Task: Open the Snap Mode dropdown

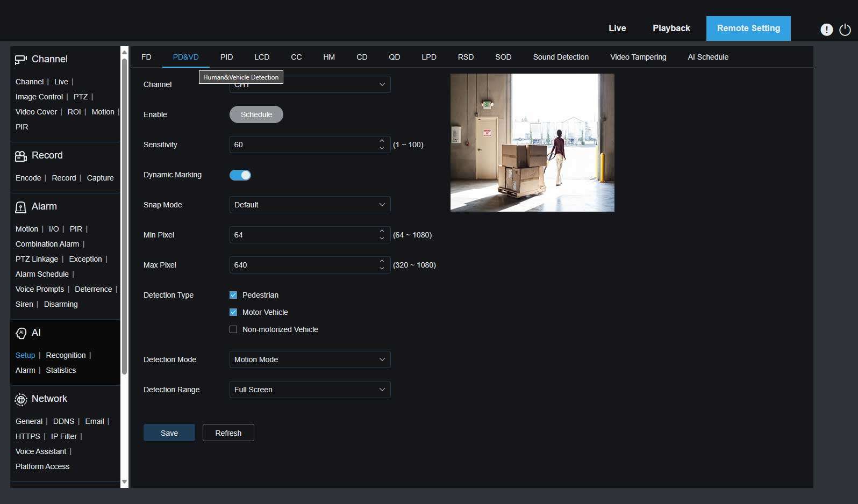Action: (310, 205)
